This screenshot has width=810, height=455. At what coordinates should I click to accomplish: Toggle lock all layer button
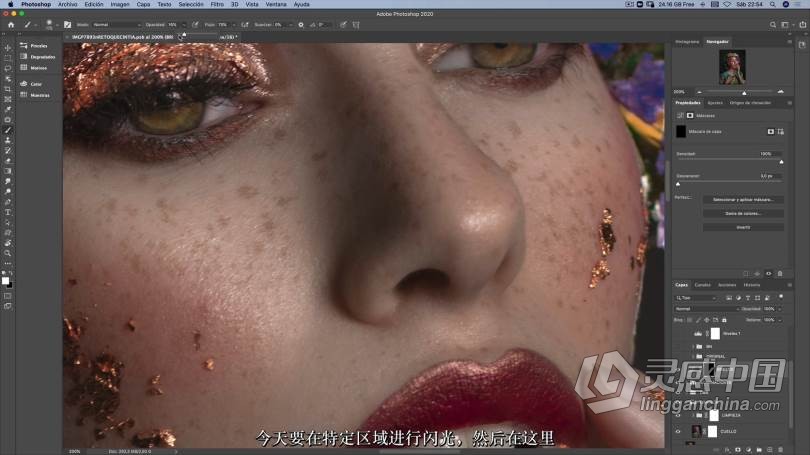click(x=724, y=320)
